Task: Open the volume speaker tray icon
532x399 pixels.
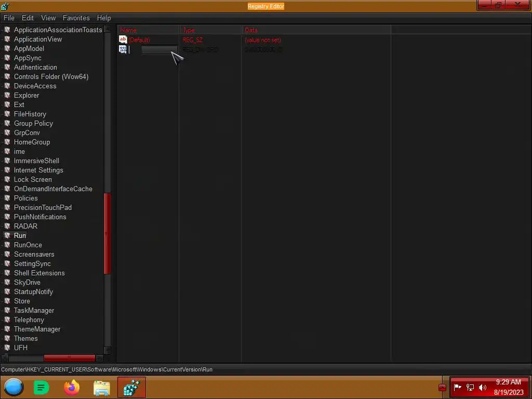Action: pyautogui.click(x=483, y=387)
